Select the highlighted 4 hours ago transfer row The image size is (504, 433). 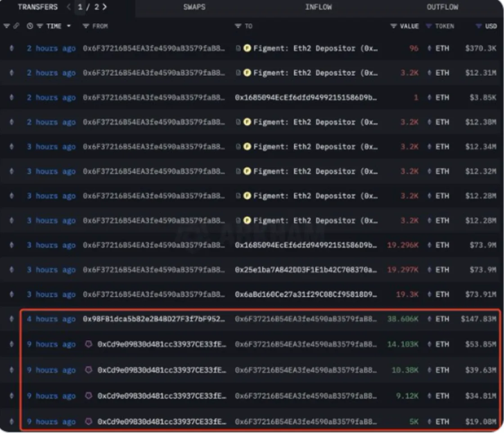(252, 318)
